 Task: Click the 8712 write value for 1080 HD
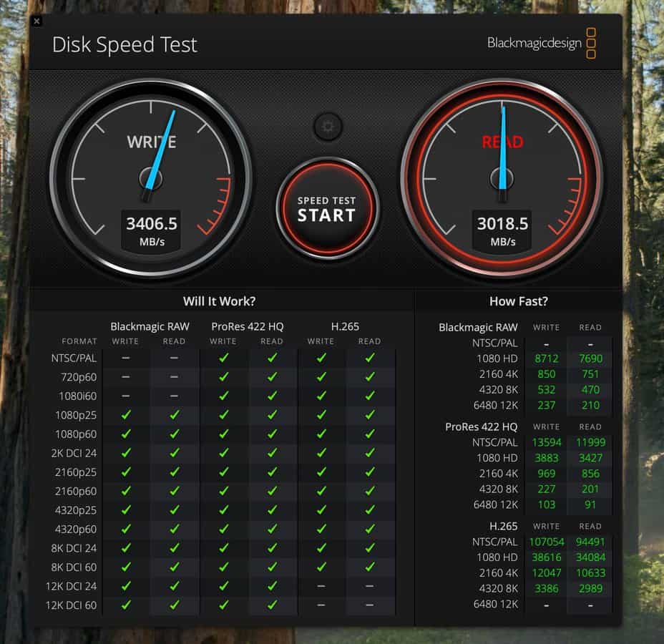tap(547, 358)
